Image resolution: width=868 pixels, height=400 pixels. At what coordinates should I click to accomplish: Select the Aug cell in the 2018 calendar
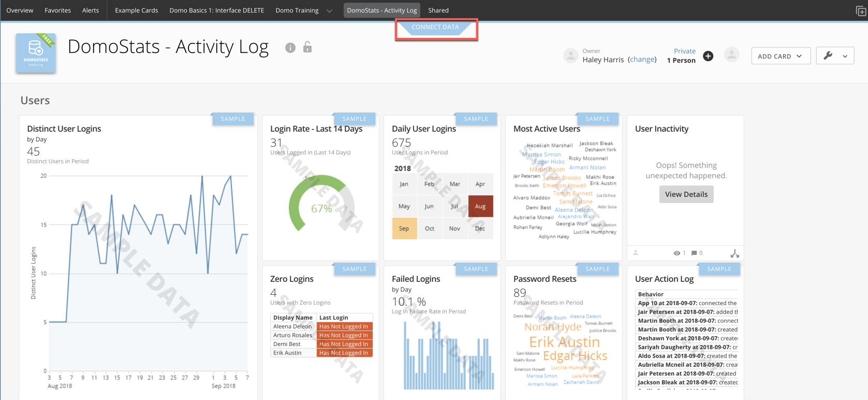click(x=480, y=206)
